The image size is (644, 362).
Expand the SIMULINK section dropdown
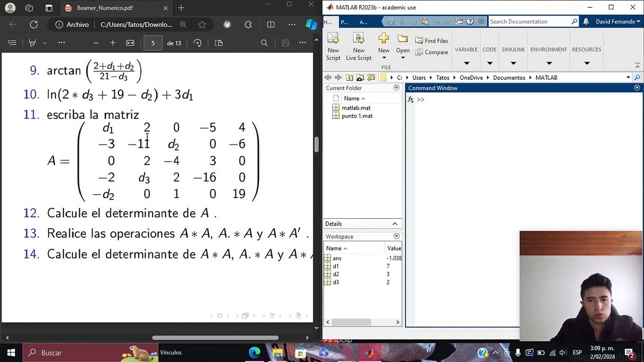[x=513, y=63]
